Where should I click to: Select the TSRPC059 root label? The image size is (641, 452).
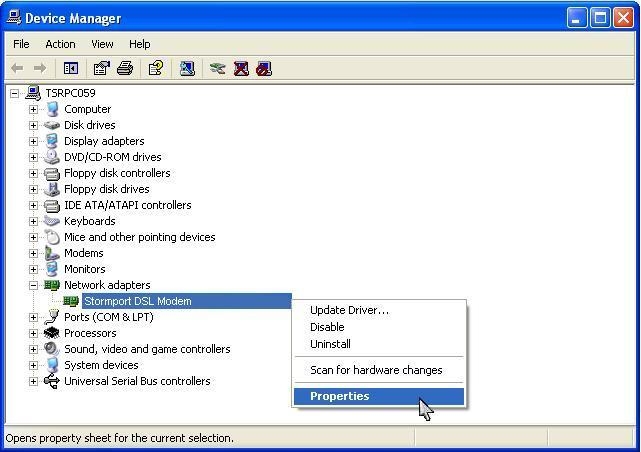click(x=70, y=93)
